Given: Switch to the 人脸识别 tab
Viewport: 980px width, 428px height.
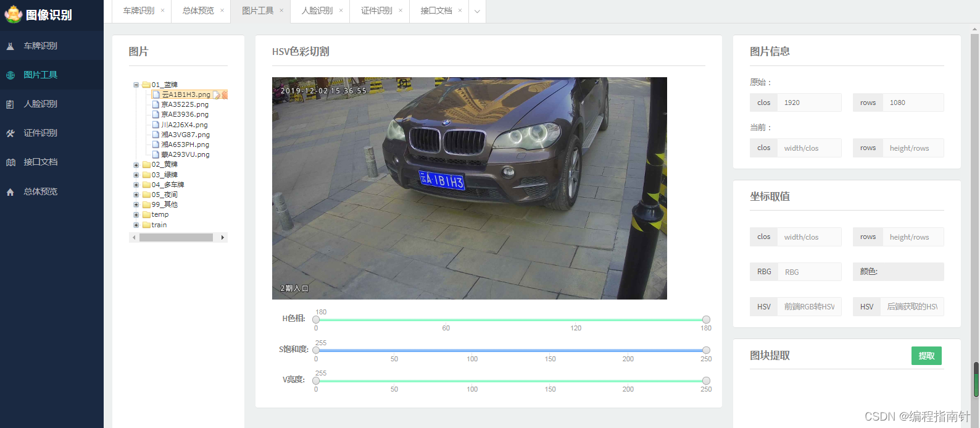Looking at the screenshot, I should (317, 10).
